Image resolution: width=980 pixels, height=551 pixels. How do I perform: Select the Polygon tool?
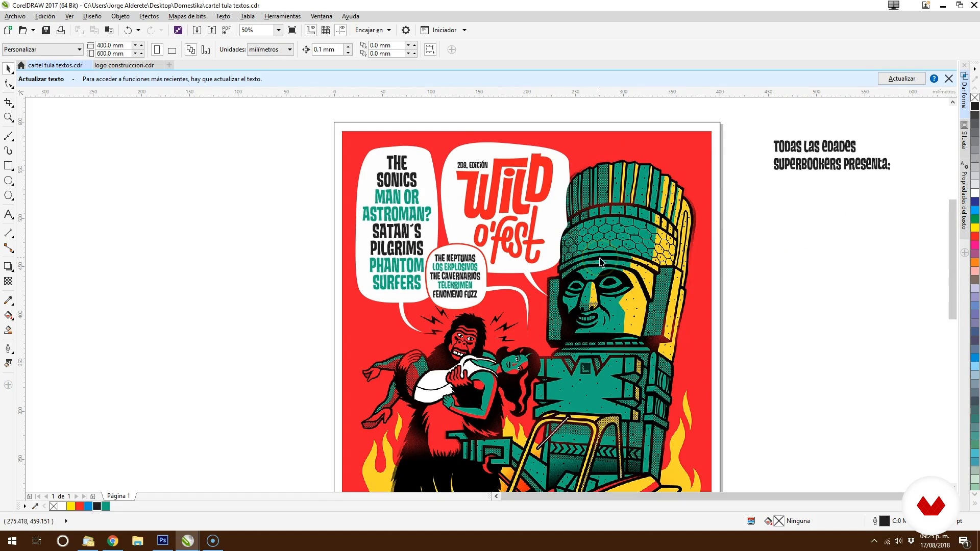(8, 195)
